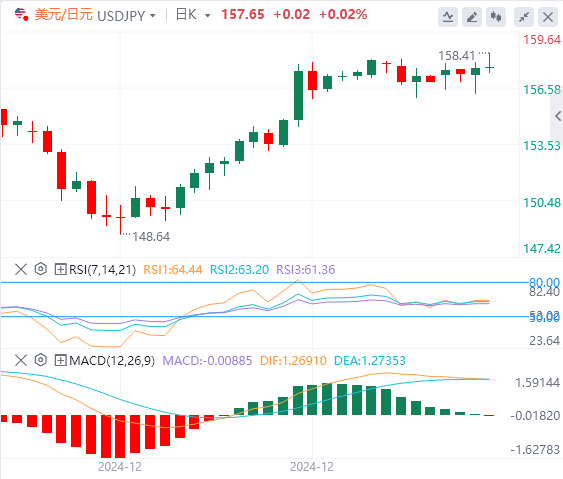Open MACD indicator settings gear
Viewport: 563px width, 479px height.
click(41, 360)
